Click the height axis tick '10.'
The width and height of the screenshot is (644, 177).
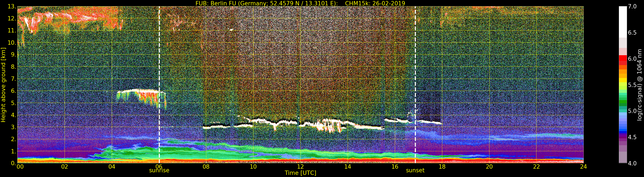pos(12,43)
